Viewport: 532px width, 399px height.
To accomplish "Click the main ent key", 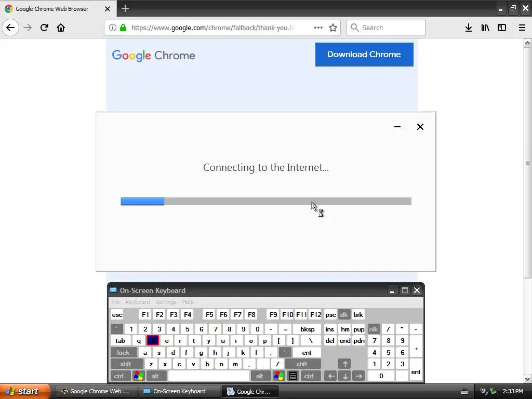I will [307, 353].
